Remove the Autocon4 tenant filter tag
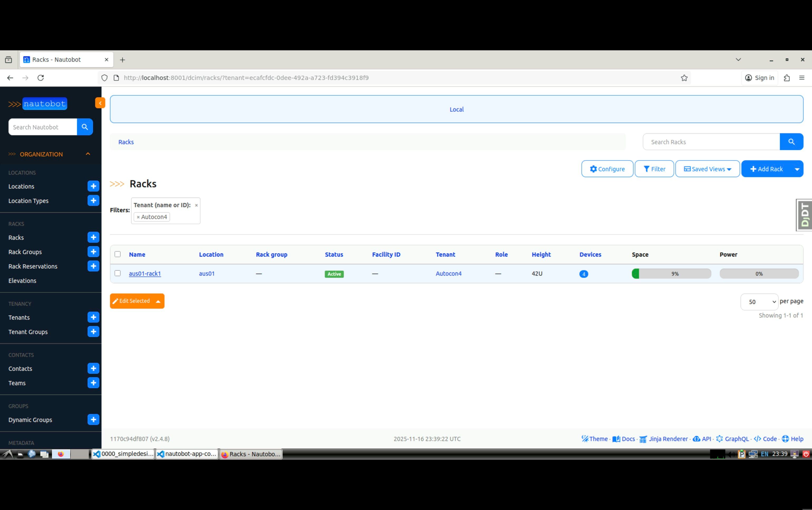This screenshot has width=812, height=510. tap(138, 217)
